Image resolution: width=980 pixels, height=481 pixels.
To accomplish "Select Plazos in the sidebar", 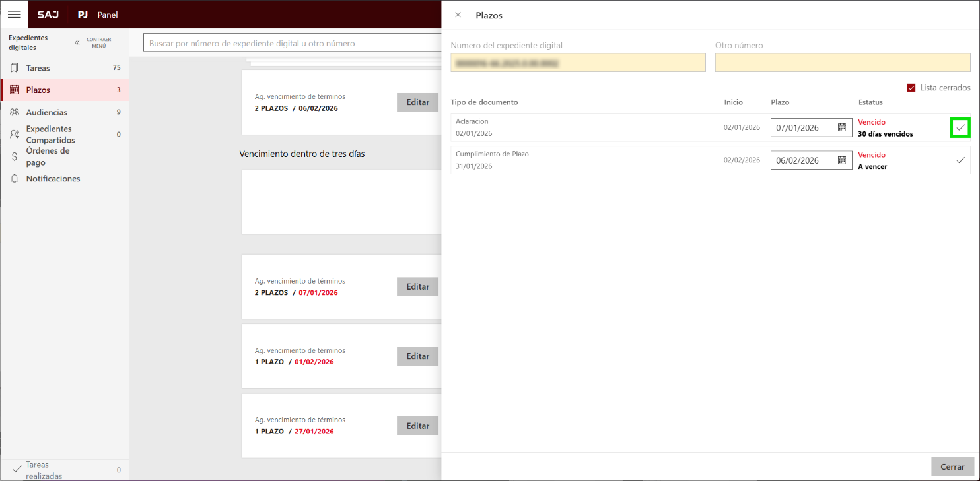I will click(x=38, y=90).
